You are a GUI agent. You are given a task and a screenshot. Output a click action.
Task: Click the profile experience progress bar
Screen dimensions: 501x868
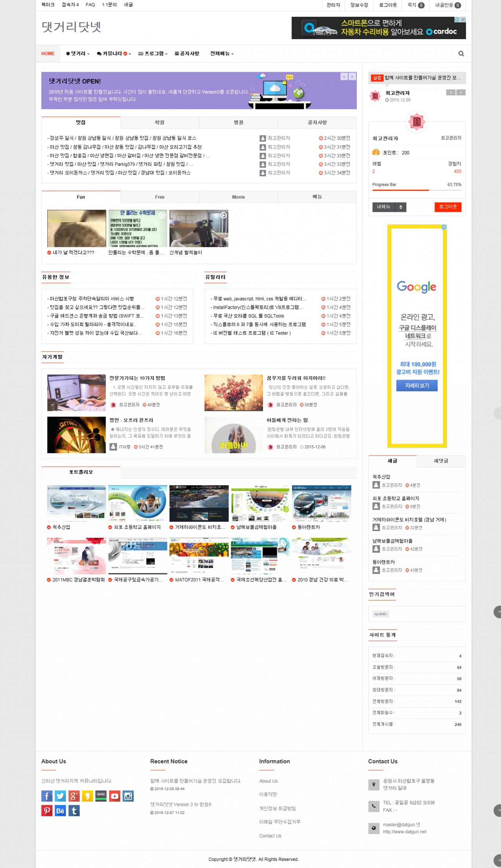416,190
